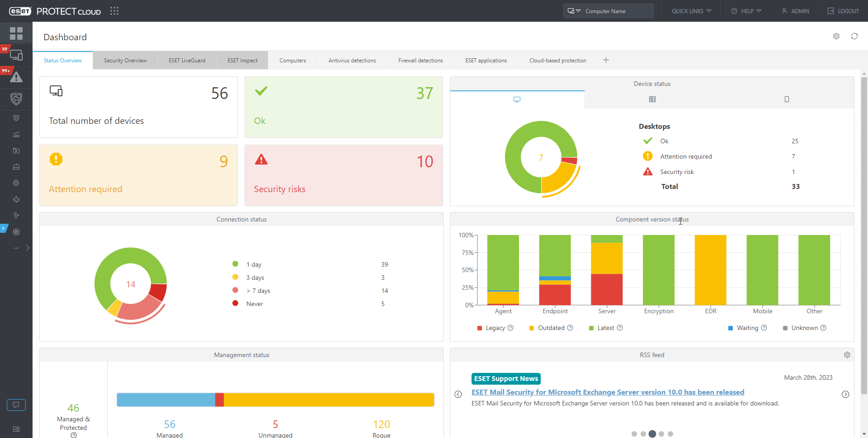Click the yellow Outdated legend color swatch
Image resolution: width=868 pixels, height=438 pixels.
[532, 328]
